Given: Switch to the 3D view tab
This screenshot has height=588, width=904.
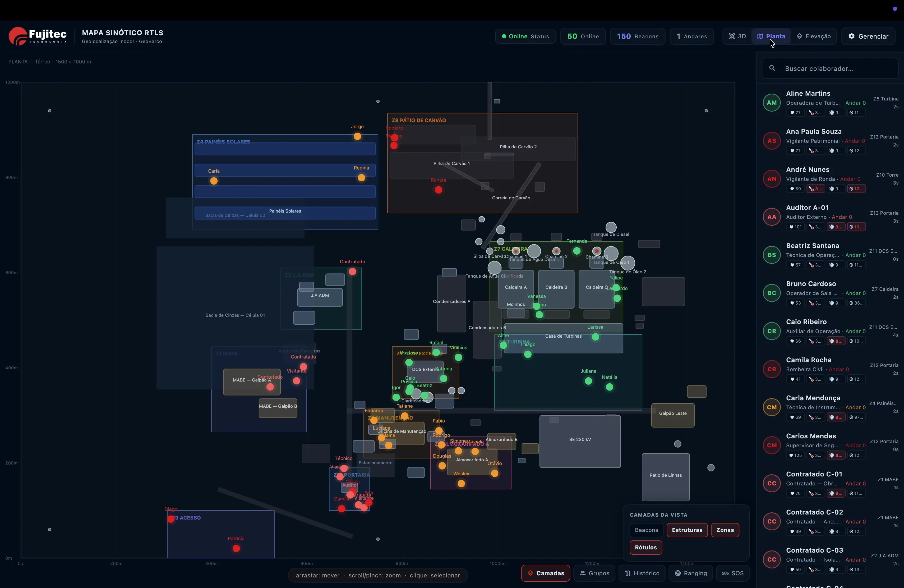Looking at the screenshot, I should 737,36.
